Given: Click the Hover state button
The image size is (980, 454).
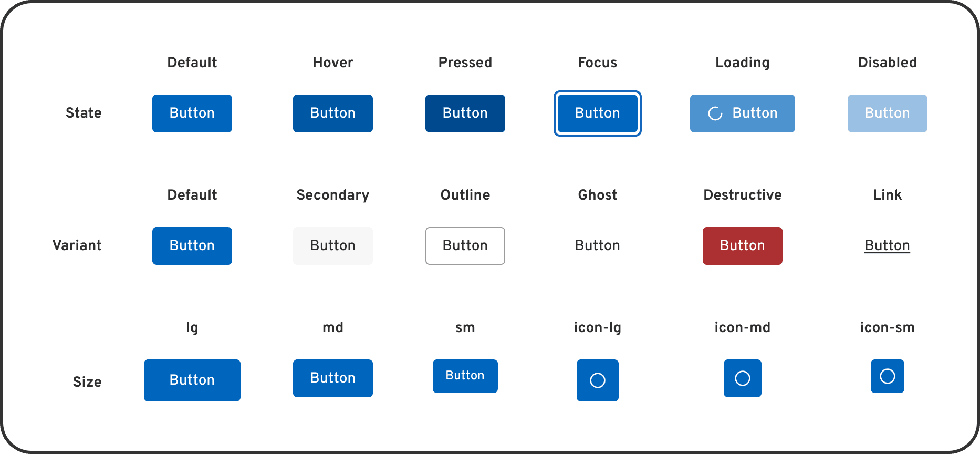Looking at the screenshot, I should 332,113.
